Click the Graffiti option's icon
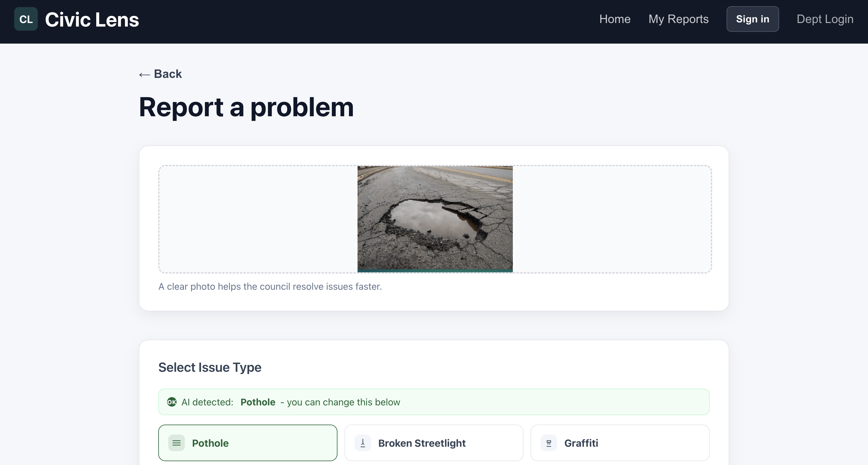 coord(549,443)
